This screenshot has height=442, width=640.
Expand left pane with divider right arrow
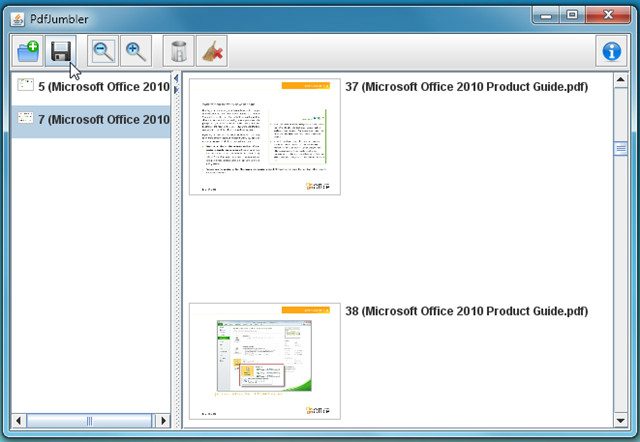coord(176,89)
